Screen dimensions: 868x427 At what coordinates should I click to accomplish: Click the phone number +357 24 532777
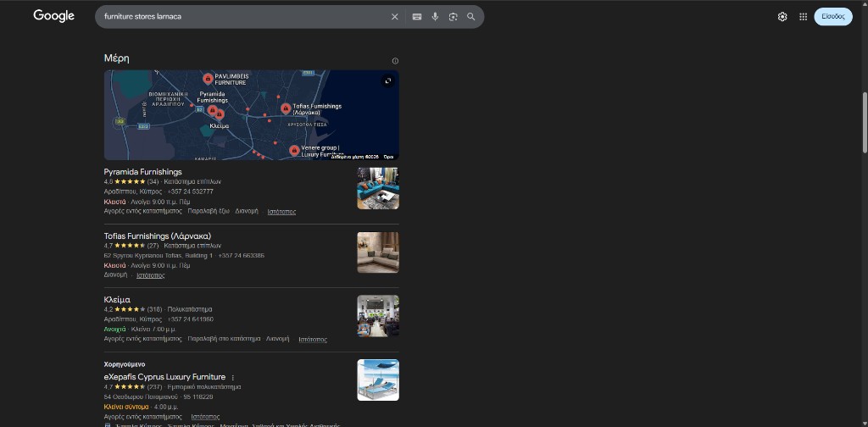(x=190, y=191)
